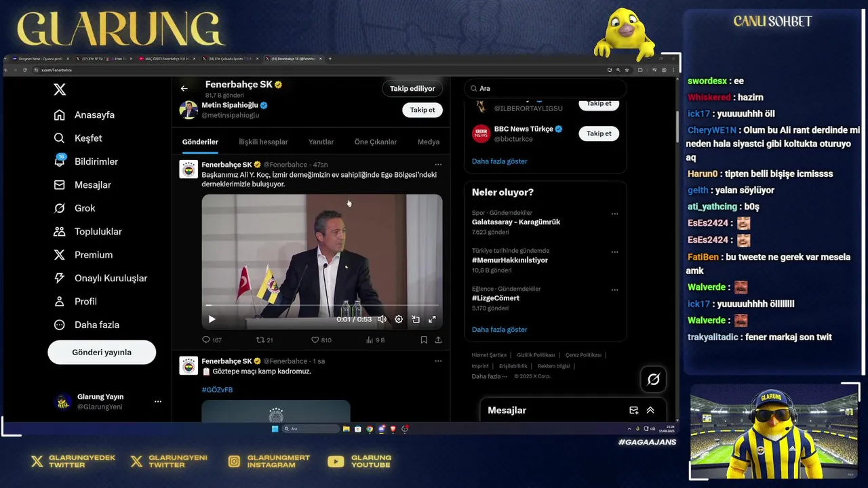The width and height of the screenshot is (868, 488).
Task: Open Profil in the sidebar
Action: coord(75,302)
